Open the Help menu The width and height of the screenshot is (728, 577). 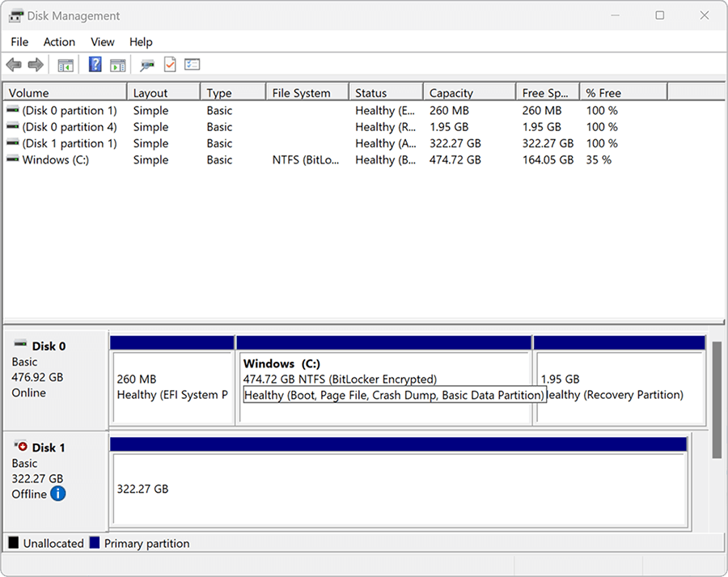pos(141,42)
